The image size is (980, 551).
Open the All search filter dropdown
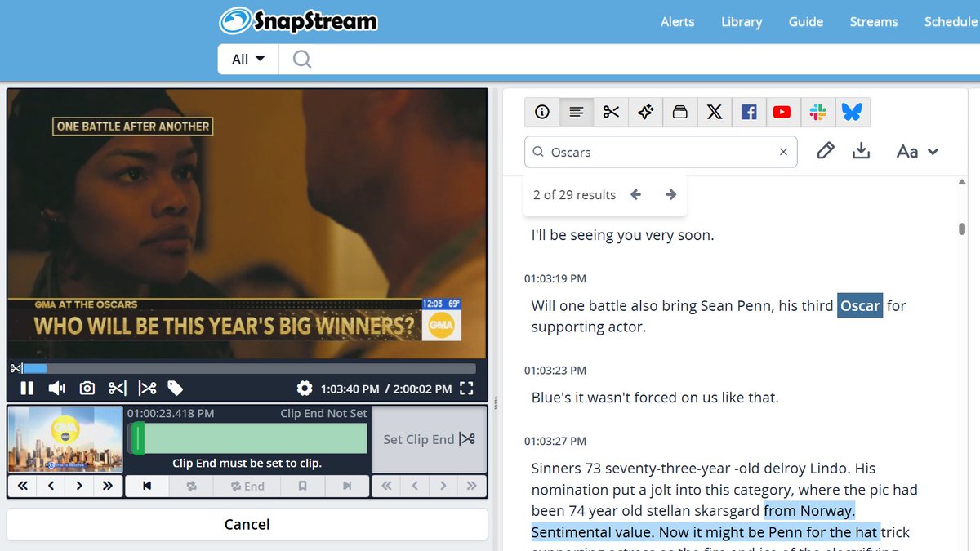click(x=247, y=58)
